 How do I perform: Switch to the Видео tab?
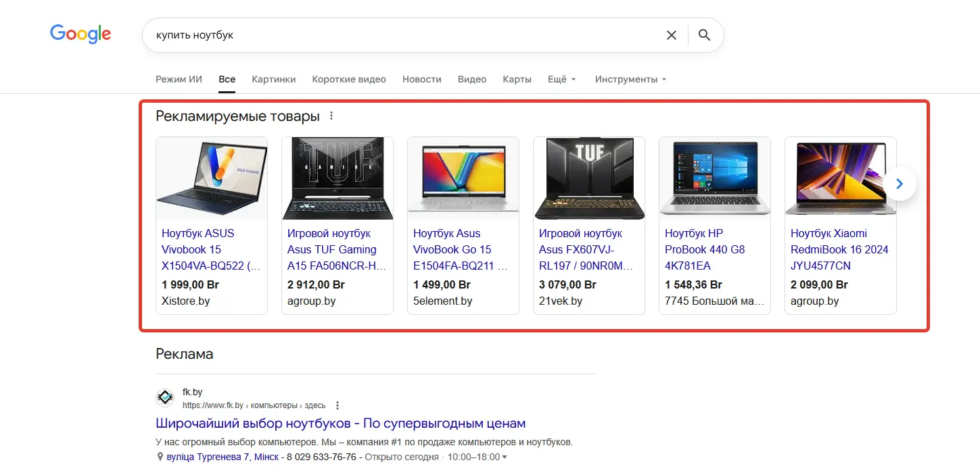(471, 79)
